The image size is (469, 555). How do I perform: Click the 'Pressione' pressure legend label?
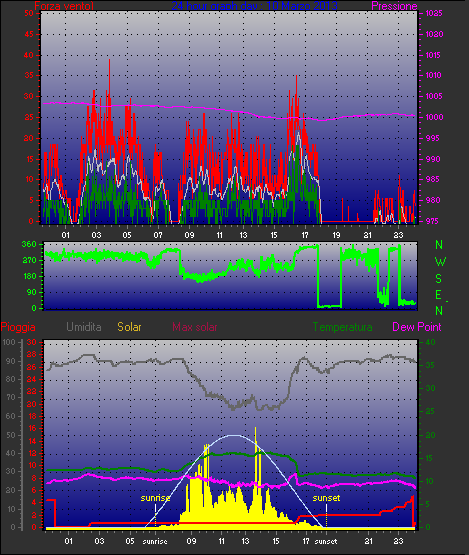click(x=394, y=6)
